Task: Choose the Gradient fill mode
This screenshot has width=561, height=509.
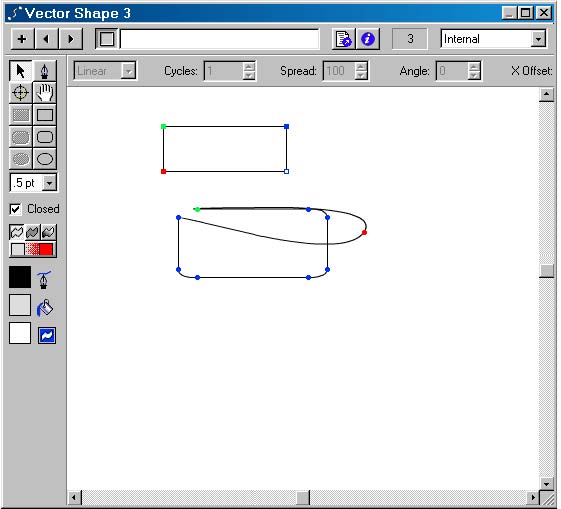Action: [32, 249]
